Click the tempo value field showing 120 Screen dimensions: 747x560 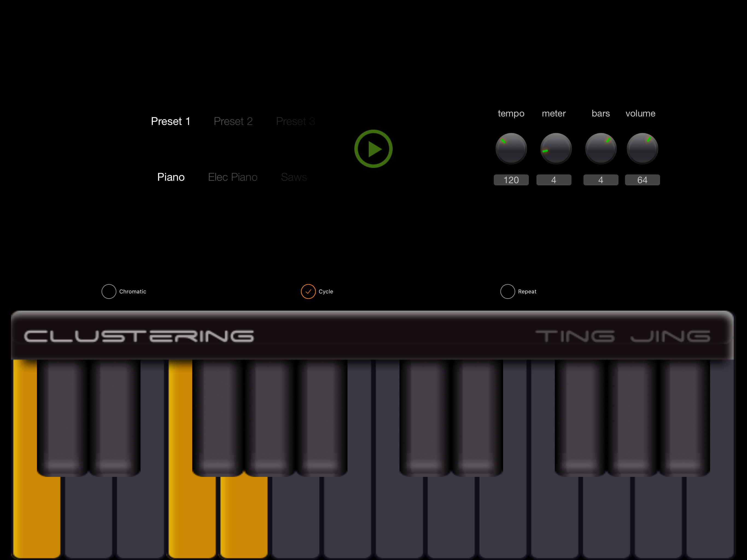point(511,180)
